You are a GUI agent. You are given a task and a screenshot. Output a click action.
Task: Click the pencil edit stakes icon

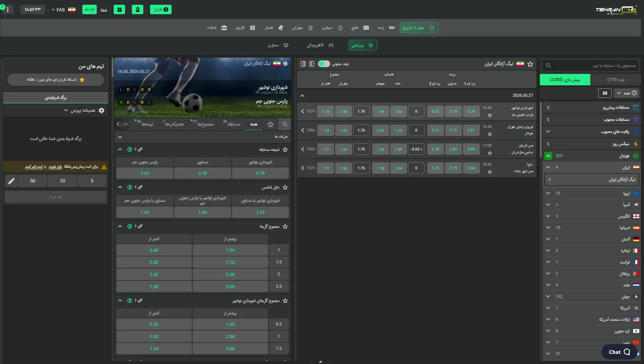[11, 181]
